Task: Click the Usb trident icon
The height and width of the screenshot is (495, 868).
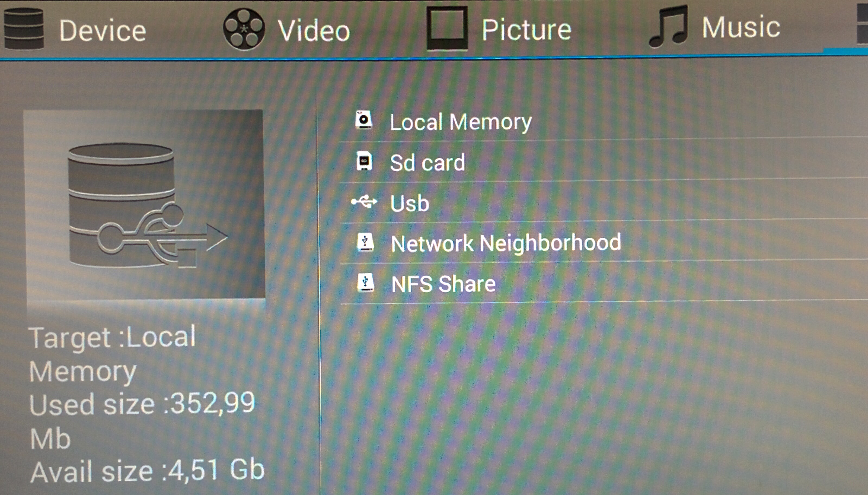Action: (x=364, y=202)
